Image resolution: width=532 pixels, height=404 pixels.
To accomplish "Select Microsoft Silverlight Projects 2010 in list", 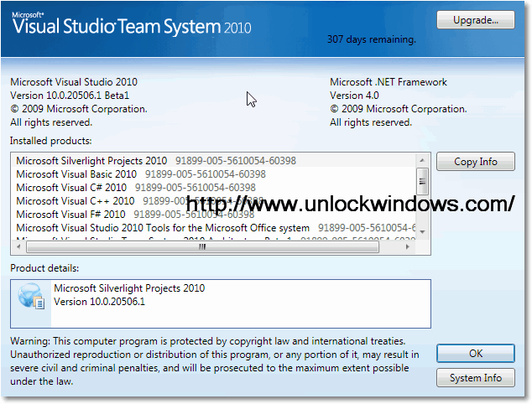I will click(91, 160).
